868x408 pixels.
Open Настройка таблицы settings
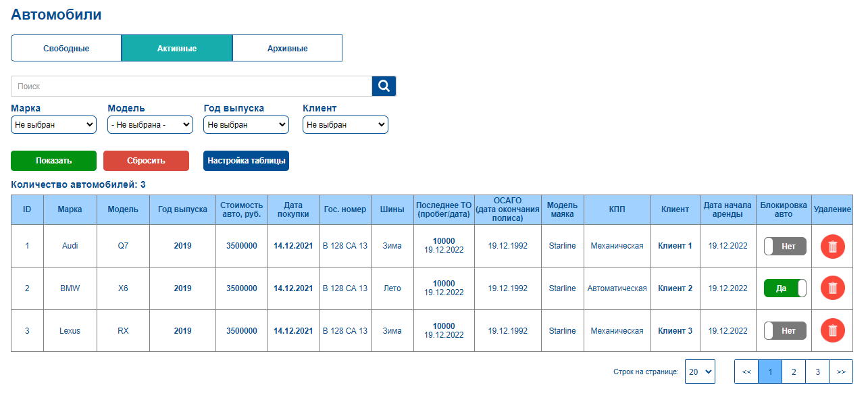(246, 161)
